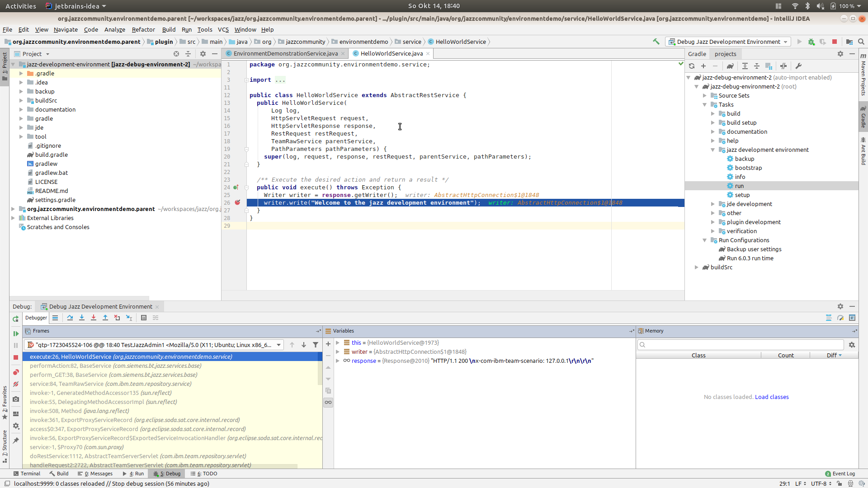Screen dimensions: 868x488
Task: Expand the Source Sets node
Action: pos(704,95)
